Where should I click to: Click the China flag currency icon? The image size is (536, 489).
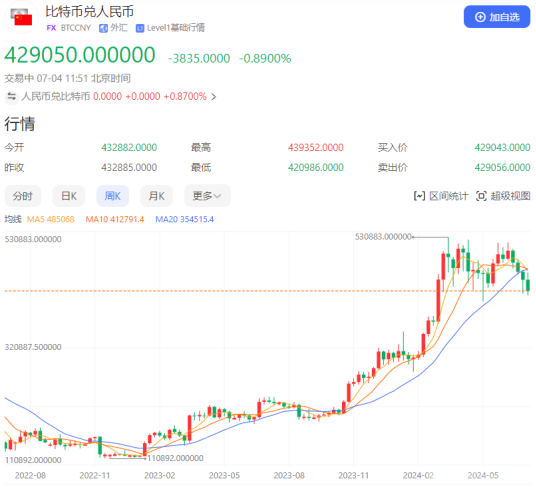[x=21, y=17]
